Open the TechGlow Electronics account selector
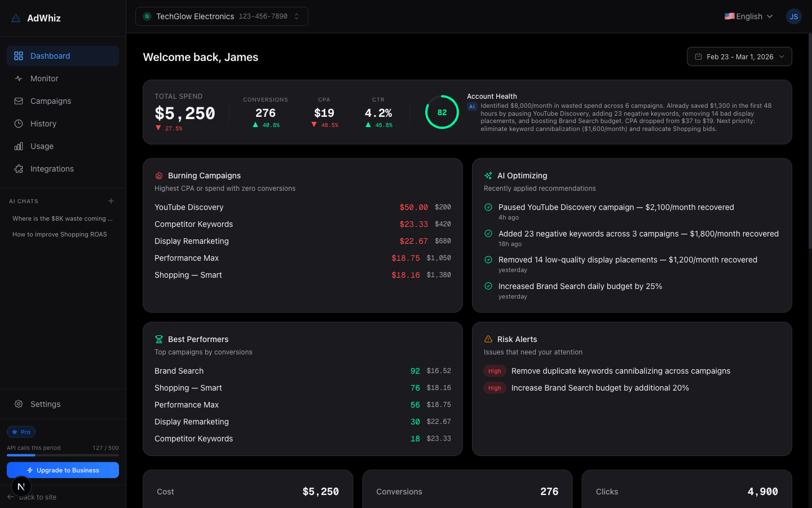Screen dimensions: 812x508 [222, 16]
